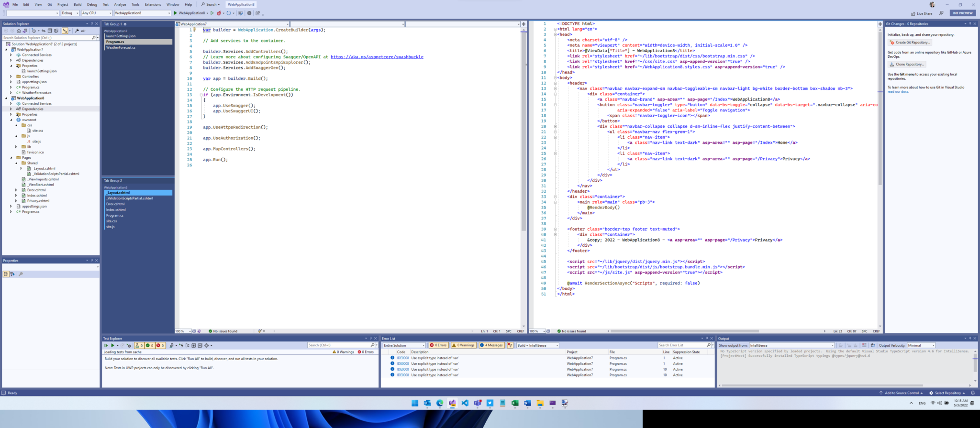Click Tab Group 1 settings gear icon
This screenshot has height=428, width=980.
(125, 24)
